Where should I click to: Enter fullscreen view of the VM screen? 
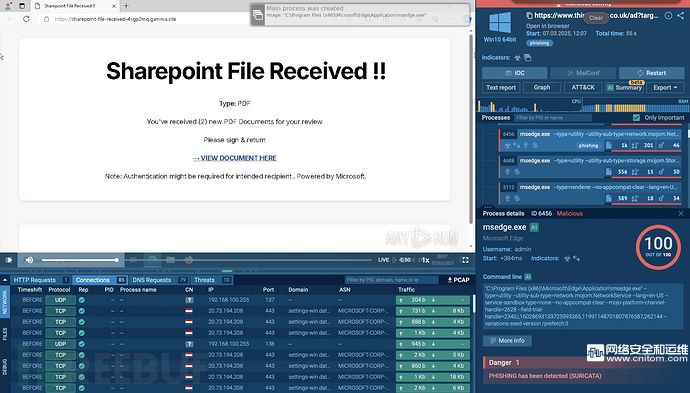(x=465, y=260)
